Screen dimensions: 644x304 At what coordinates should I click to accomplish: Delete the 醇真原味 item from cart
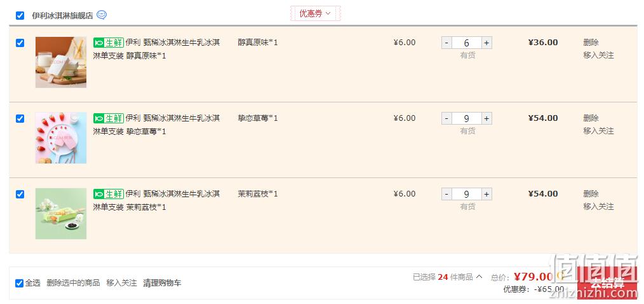[x=591, y=43]
